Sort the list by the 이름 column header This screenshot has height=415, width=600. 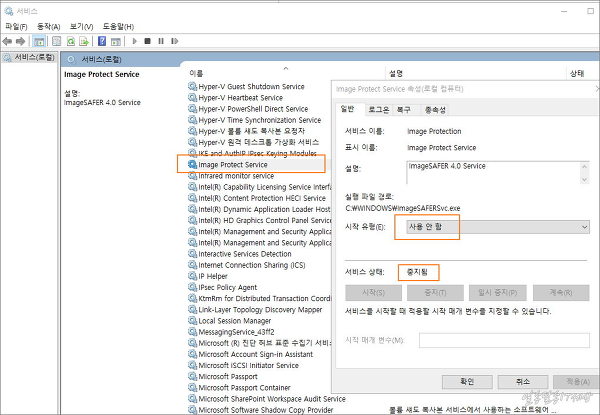coord(196,73)
